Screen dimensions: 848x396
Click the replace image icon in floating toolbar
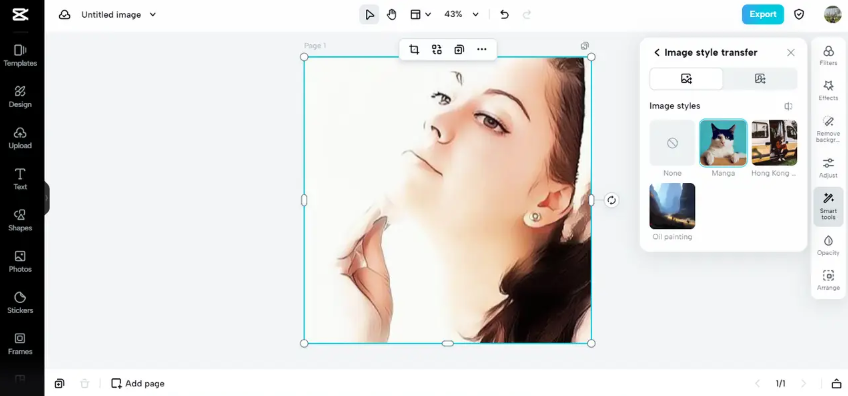(436, 50)
